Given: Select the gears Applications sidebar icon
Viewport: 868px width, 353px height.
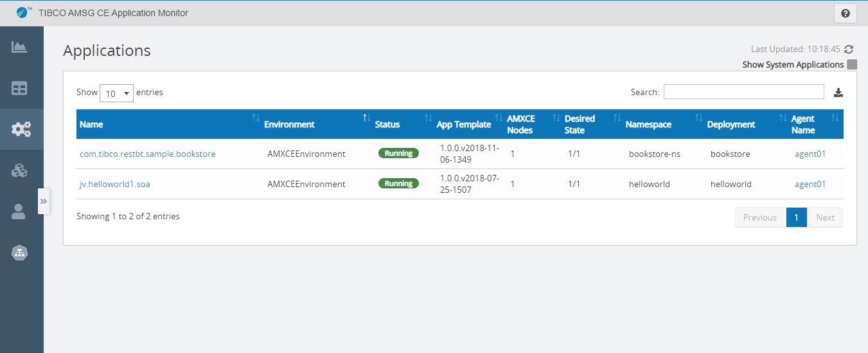Looking at the screenshot, I should coord(21,129).
